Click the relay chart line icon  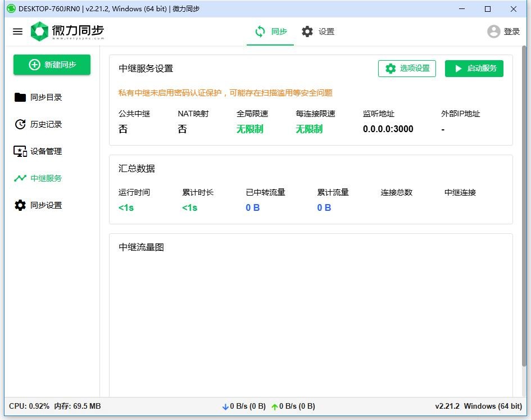pos(20,178)
